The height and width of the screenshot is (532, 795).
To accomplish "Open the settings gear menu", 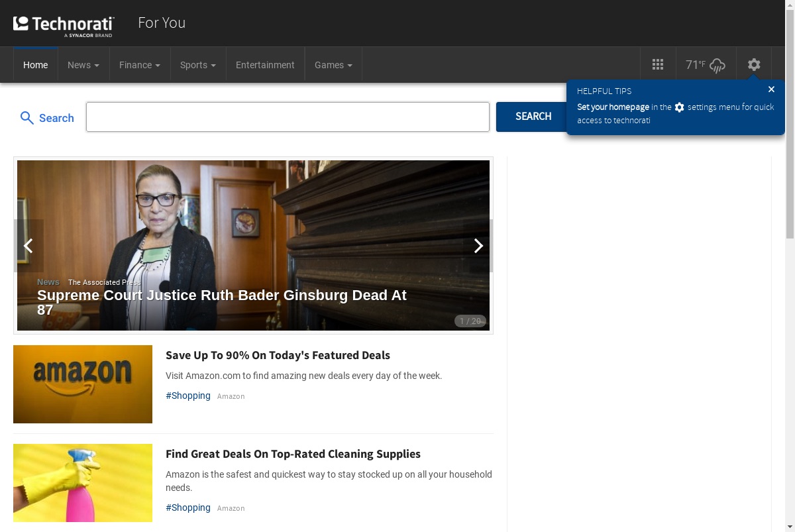I will point(754,64).
